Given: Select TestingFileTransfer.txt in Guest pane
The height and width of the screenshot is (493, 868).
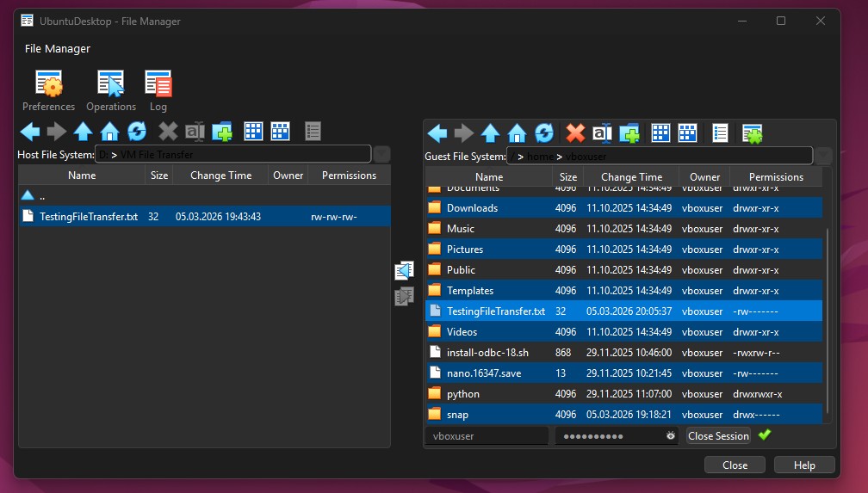Looking at the screenshot, I should (623, 311).
